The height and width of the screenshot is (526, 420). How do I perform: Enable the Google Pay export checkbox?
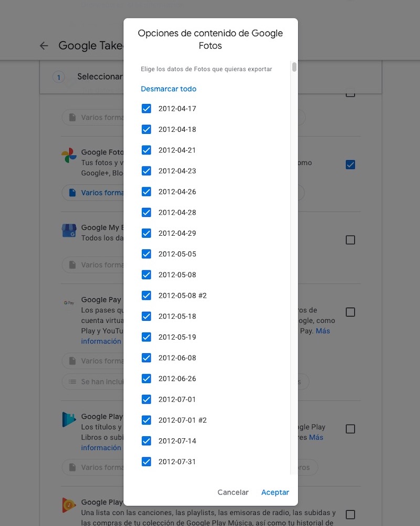pos(350,312)
